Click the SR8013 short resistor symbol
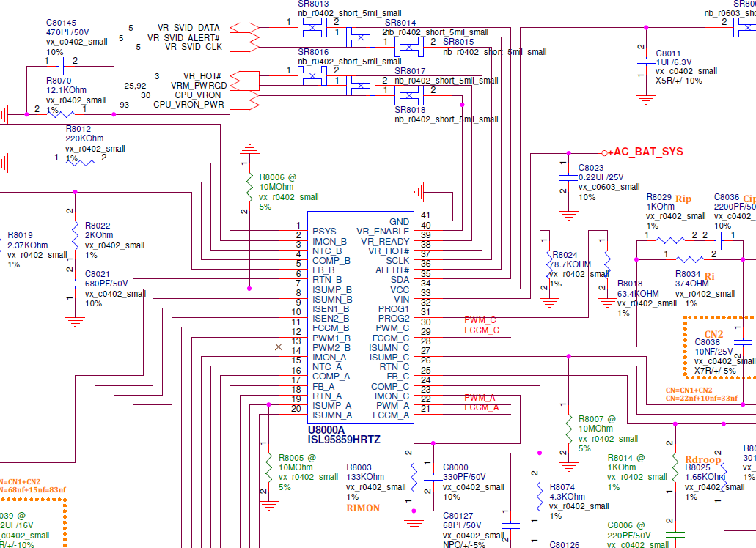 312,28
